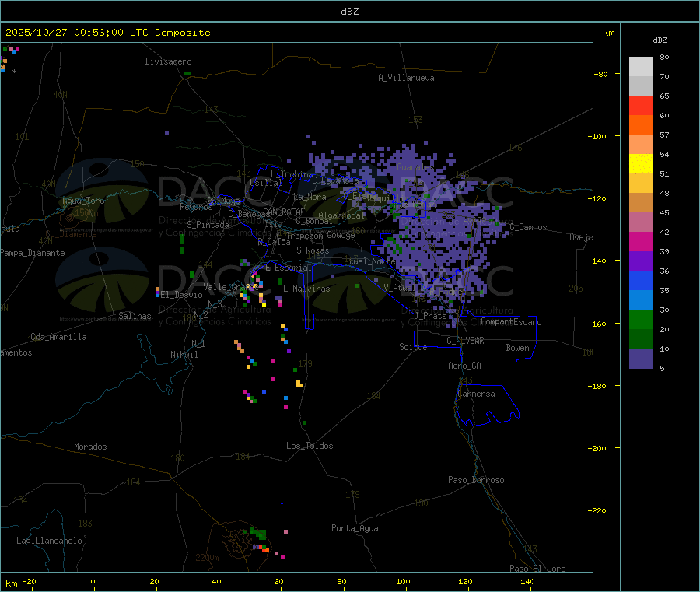This screenshot has width=700, height=592.
Task: Click the Agua_Toro map label
Action: [83, 201]
